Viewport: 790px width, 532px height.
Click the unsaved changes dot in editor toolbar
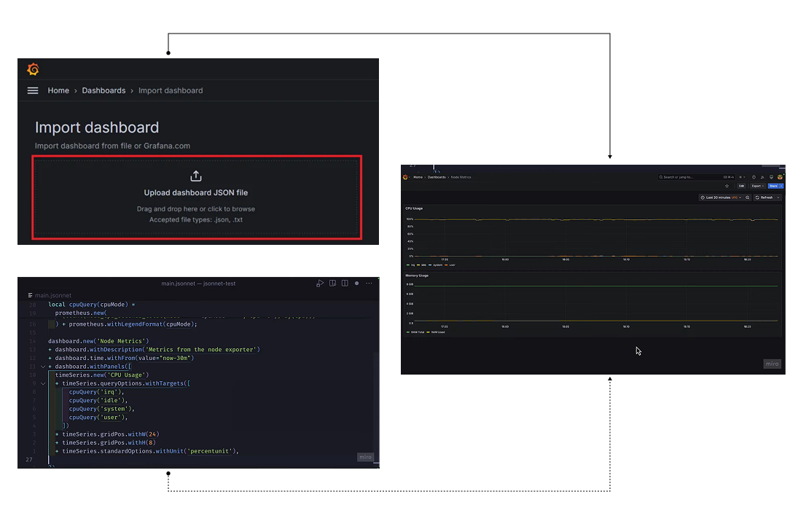click(356, 283)
